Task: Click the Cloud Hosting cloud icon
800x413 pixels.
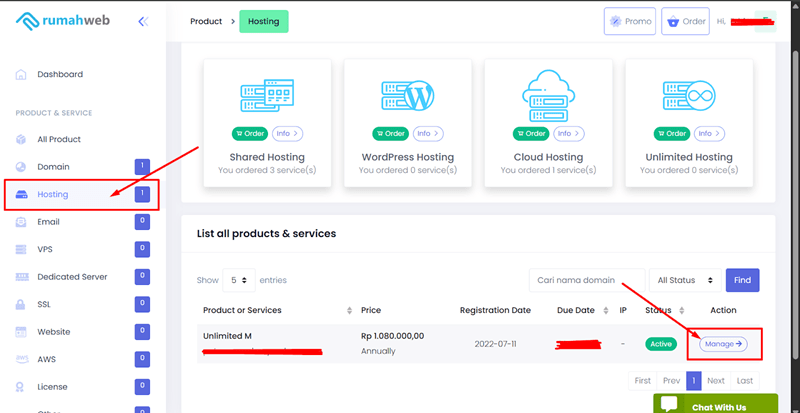Action: click(x=548, y=95)
